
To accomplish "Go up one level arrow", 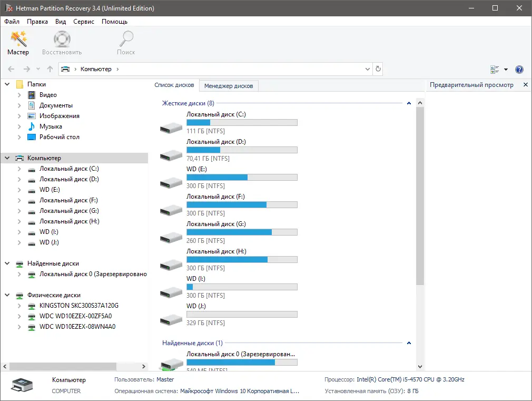I will pos(50,69).
